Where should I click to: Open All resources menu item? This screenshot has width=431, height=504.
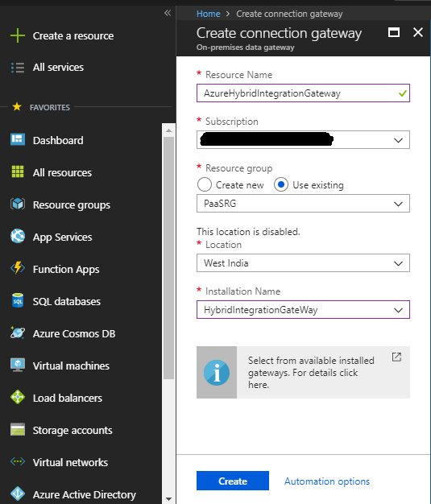(x=62, y=172)
